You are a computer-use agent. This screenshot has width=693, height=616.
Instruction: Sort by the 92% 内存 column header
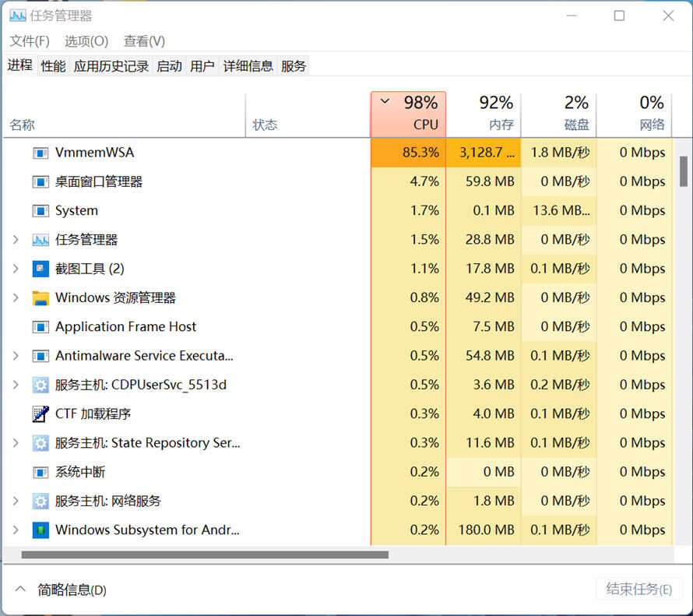click(484, 114)
